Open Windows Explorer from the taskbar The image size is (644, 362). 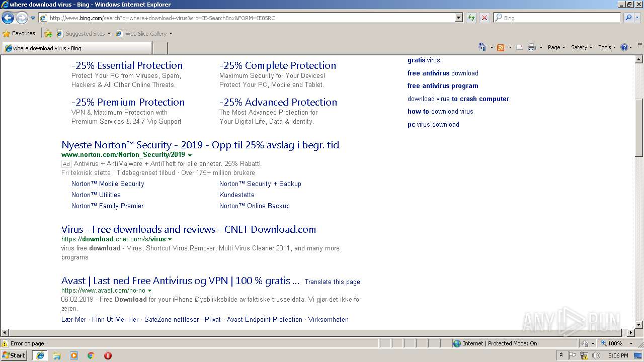pos(57,355)
